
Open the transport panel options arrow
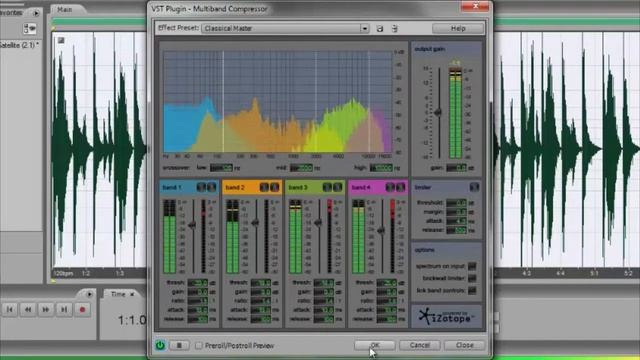pos(89,294)
